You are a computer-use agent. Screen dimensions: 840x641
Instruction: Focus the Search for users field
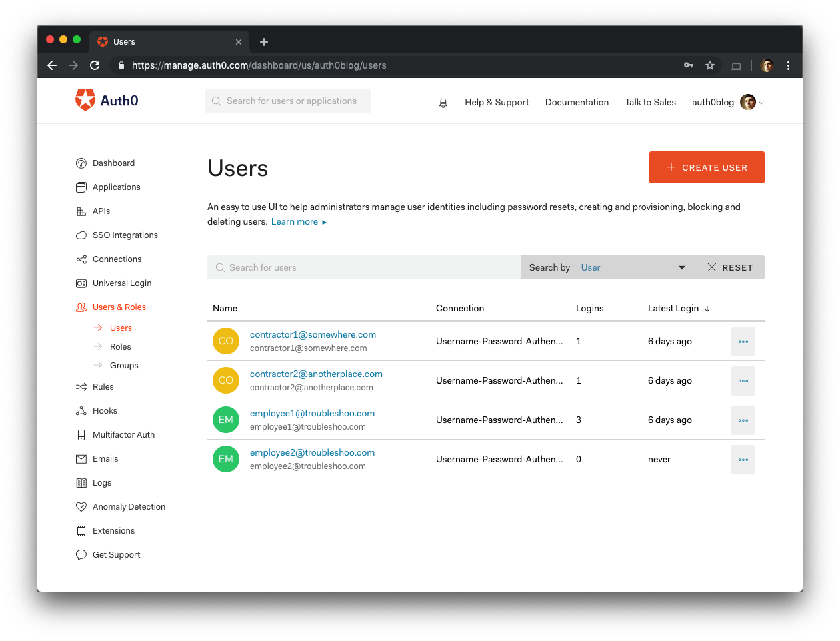click(x=364, y=267)
